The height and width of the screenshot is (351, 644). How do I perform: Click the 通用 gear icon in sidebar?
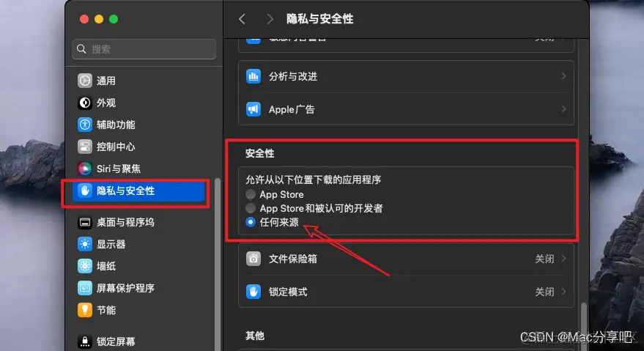(85, 81)
